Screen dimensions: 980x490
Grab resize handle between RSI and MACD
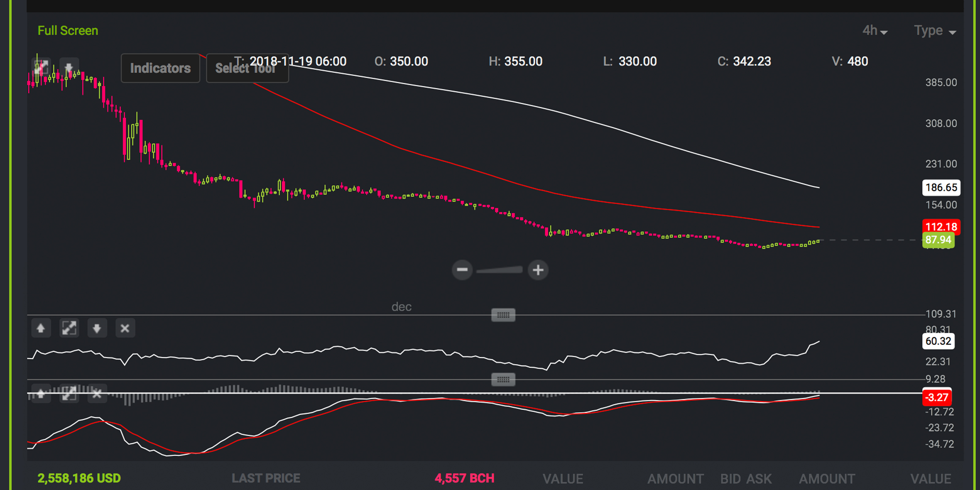tap(503, 379)
